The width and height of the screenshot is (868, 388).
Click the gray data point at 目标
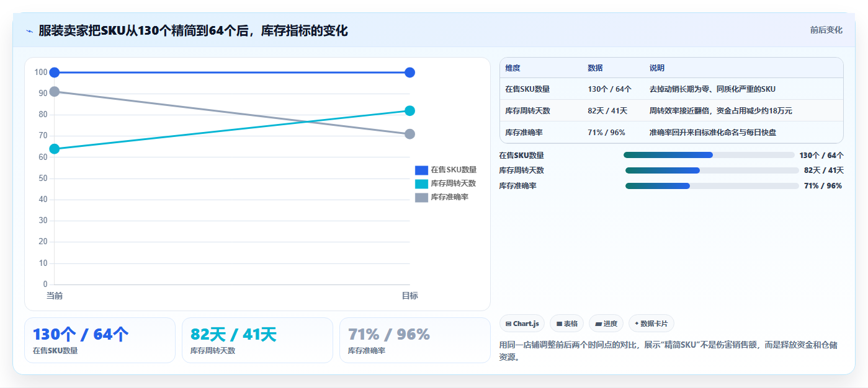[409, 134]
